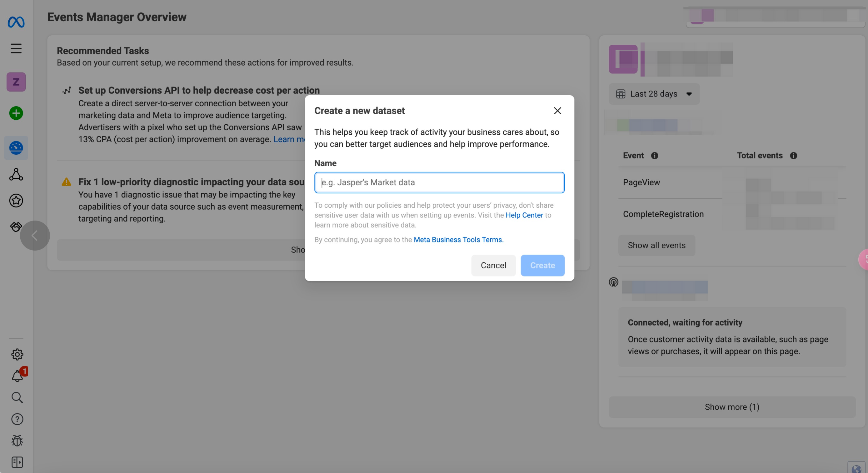Image resolution: width=868 pixels, height=473 pixels.
Task: Open the Custom conversions star icon
Action: coord(16,201)
